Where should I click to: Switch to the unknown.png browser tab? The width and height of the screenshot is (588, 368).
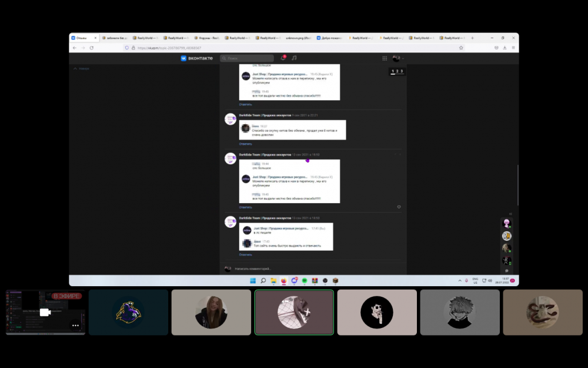click(299, 38)
